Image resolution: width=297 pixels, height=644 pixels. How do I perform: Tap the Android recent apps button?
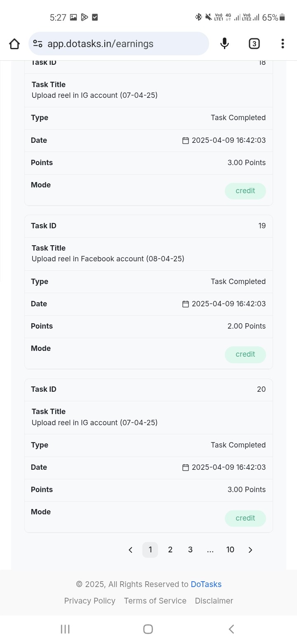pos(65,629)
